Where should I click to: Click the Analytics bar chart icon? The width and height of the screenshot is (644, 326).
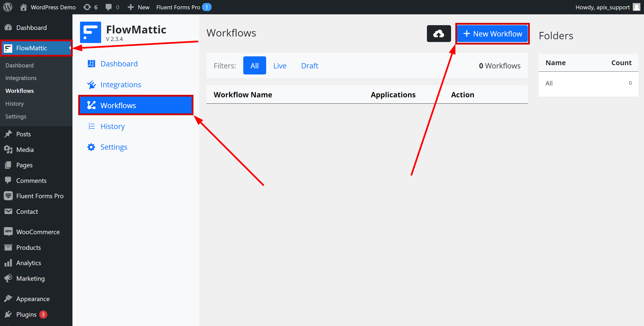point(8,263)
